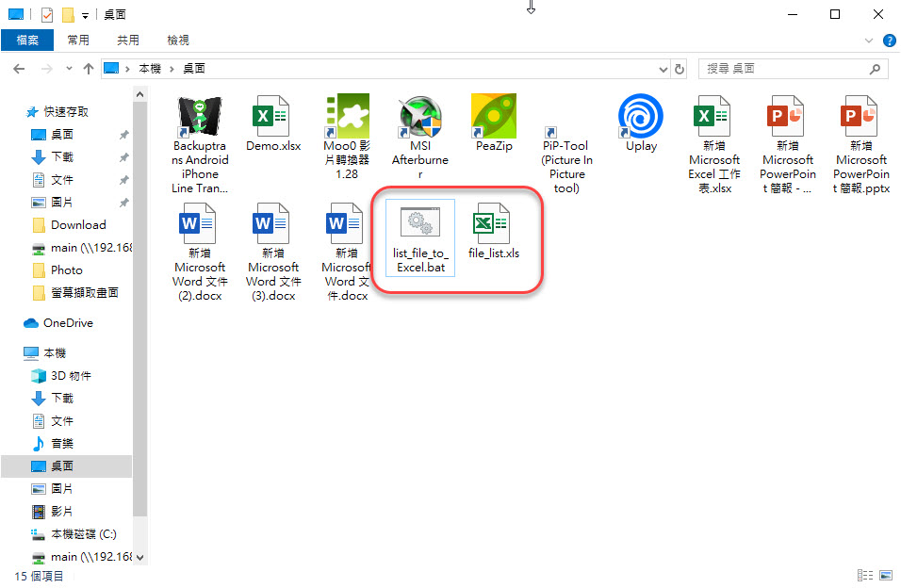
Task: Open 音樂 in navigation pane
Action: click(x=52, y=443)
